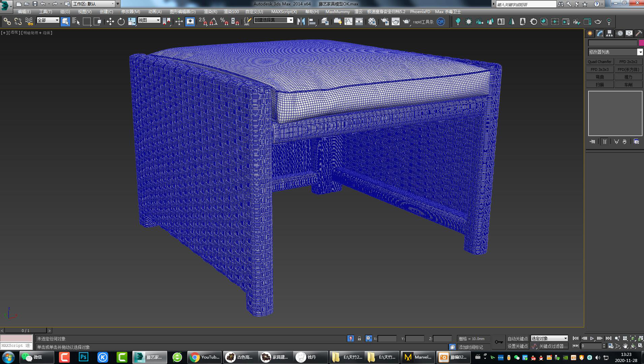
Task: Apply the Quad Chamfer modifier button
Action: 600,61
